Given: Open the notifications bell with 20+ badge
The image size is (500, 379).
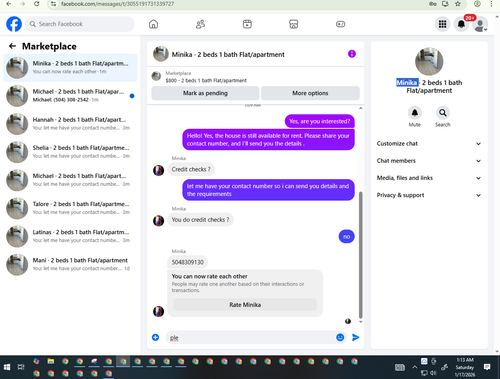Looking at the screenshot, I should tap(461, 24).
